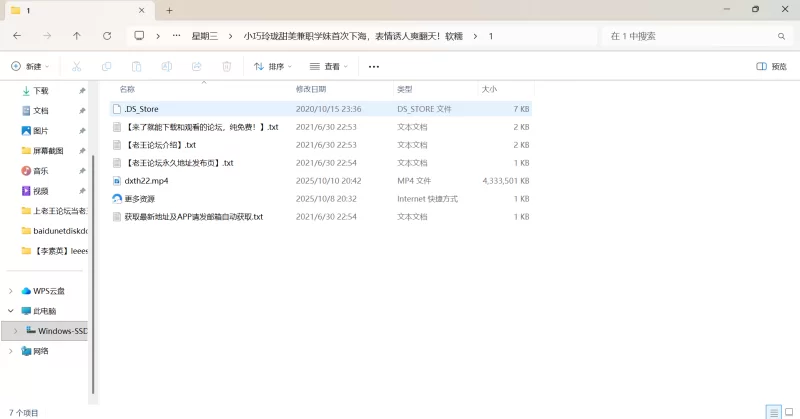Viewport: 800px width, 419px height.
Task: Click the Delete trash icon in toolbar
Action: tap(226, 67)
